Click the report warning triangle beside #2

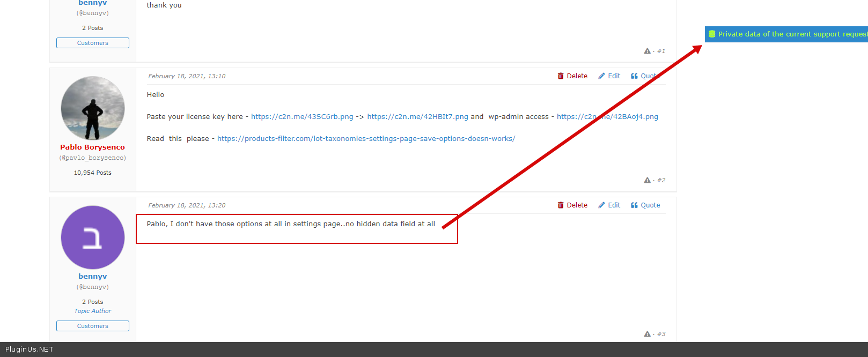pyautogui.click(x=647, y=181)
